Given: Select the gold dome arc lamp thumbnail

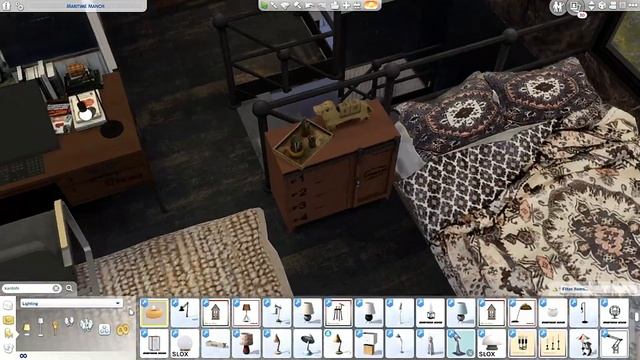Looking at the screenshot, I should [522, 313].
